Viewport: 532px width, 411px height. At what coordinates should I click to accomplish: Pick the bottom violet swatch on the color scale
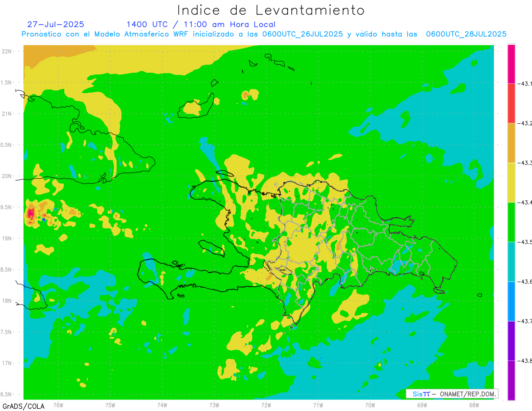511,380
